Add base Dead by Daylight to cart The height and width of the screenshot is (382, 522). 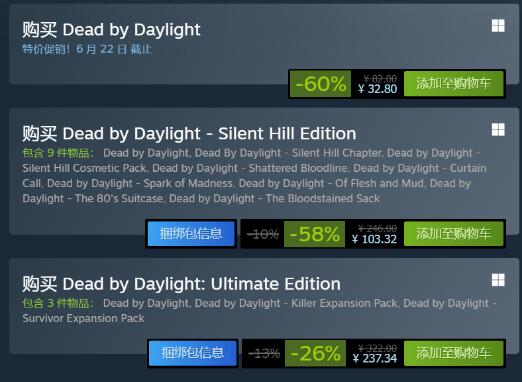point(454,83)
